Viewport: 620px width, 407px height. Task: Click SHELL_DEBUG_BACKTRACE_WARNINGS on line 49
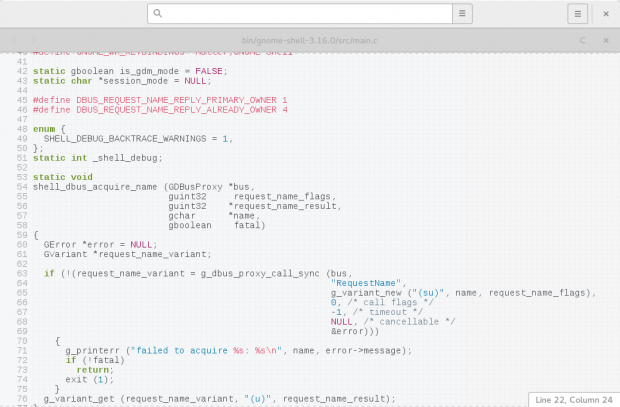[x=125, y=138]
